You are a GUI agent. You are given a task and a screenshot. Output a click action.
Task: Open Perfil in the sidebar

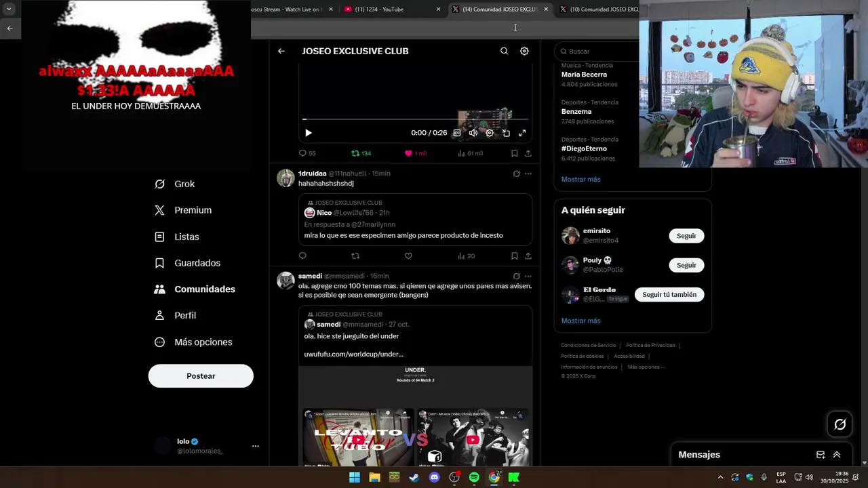[176, 315]
